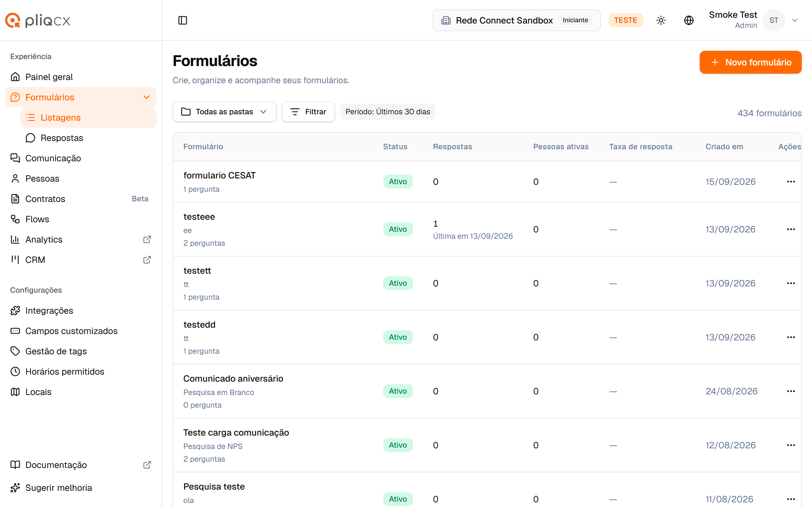Open Documentação external link icon
The width and height of the screenshot is (812, 508).
point(147,465)
